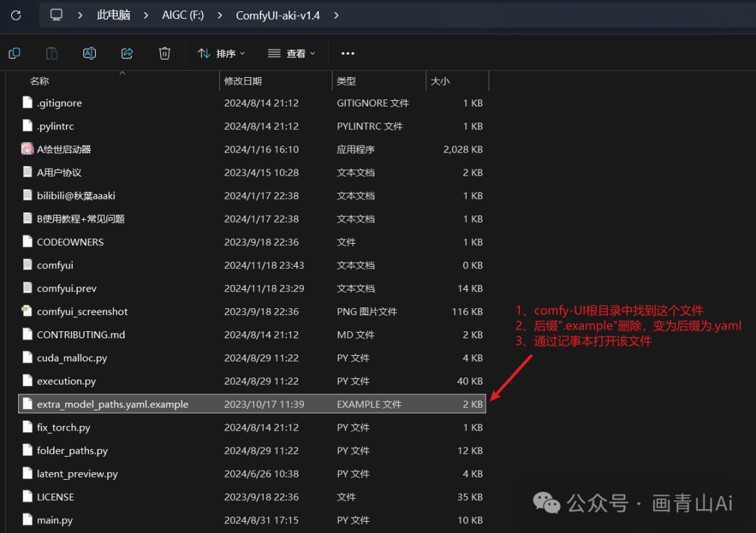Click the latent_preview.py file icon

(27, 473)
